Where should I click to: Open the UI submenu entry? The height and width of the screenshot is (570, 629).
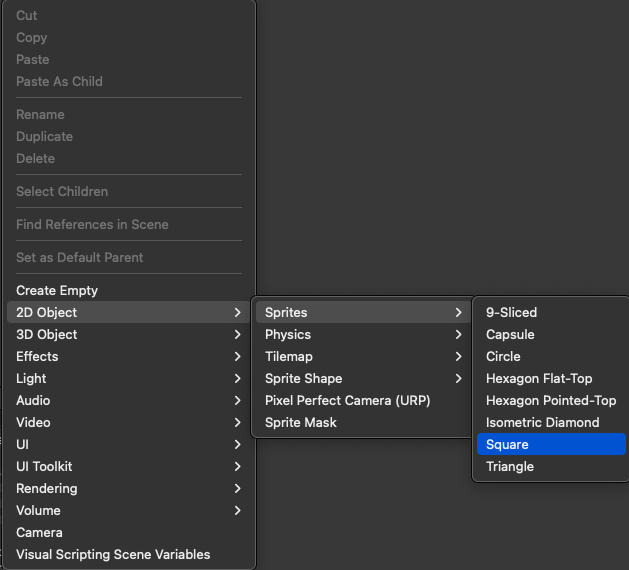click(x=128, y=444)
